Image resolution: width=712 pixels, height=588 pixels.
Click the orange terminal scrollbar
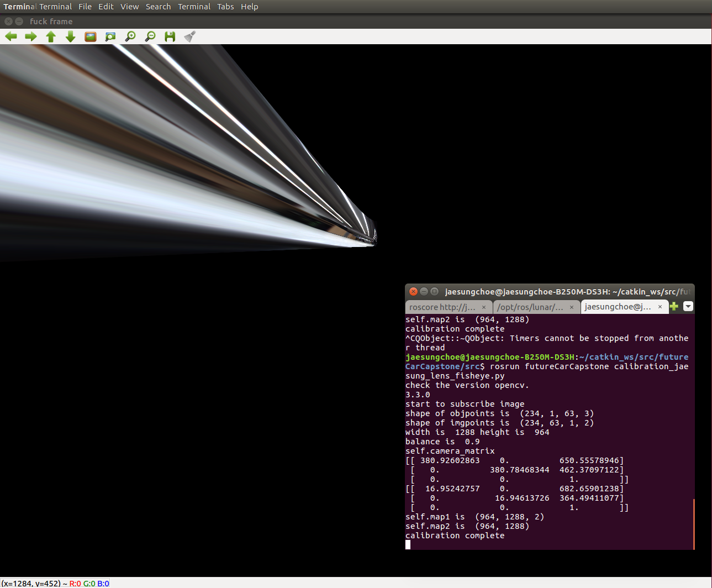pos(693,522)
